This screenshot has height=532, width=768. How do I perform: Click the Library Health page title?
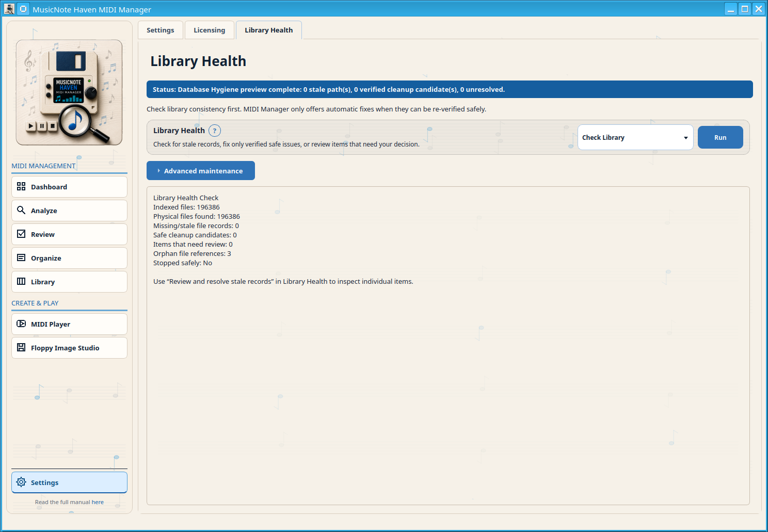[x=198, y=61]
